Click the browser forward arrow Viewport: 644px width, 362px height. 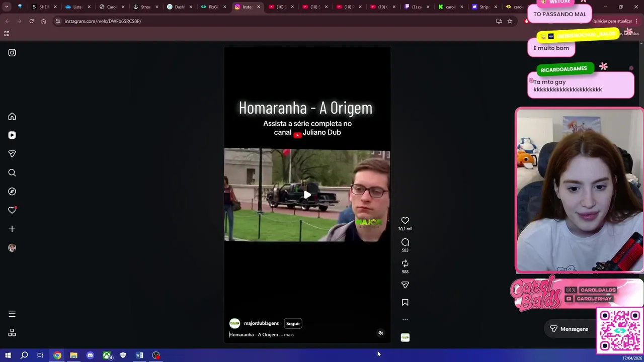(19, 21)
